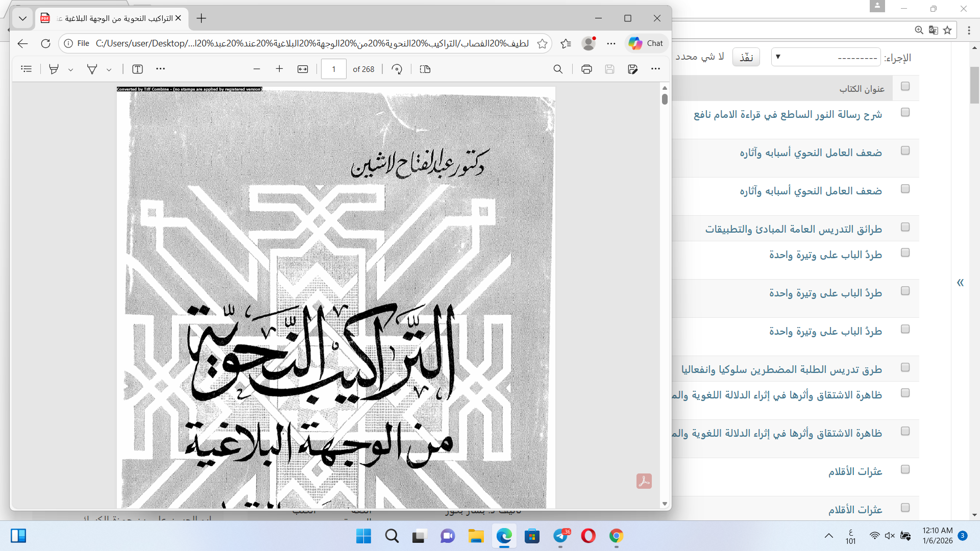Open Opera browser from the taskbar
The width and height of the screenshot is (980, 551).
point(589,536)
